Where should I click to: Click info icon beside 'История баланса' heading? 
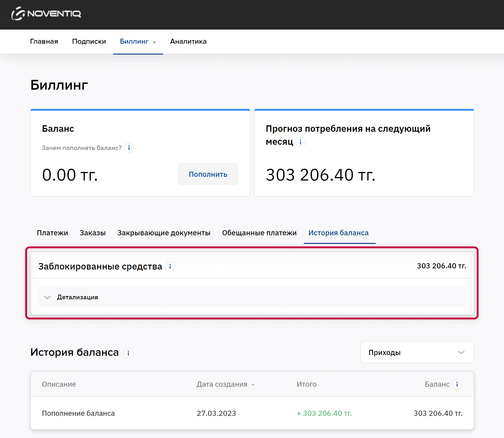128,353
